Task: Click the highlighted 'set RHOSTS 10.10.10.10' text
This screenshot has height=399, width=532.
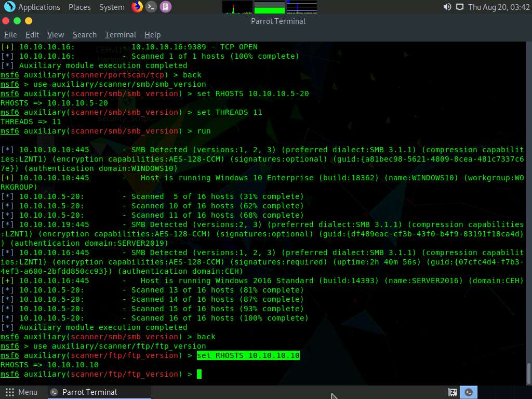Action: click(x=248, y=355)
